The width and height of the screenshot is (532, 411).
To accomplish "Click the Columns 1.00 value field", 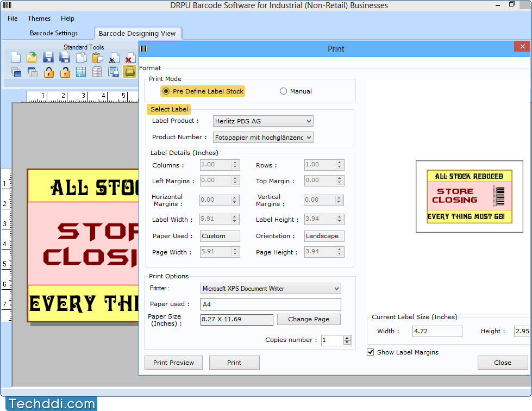I will 216,165.
